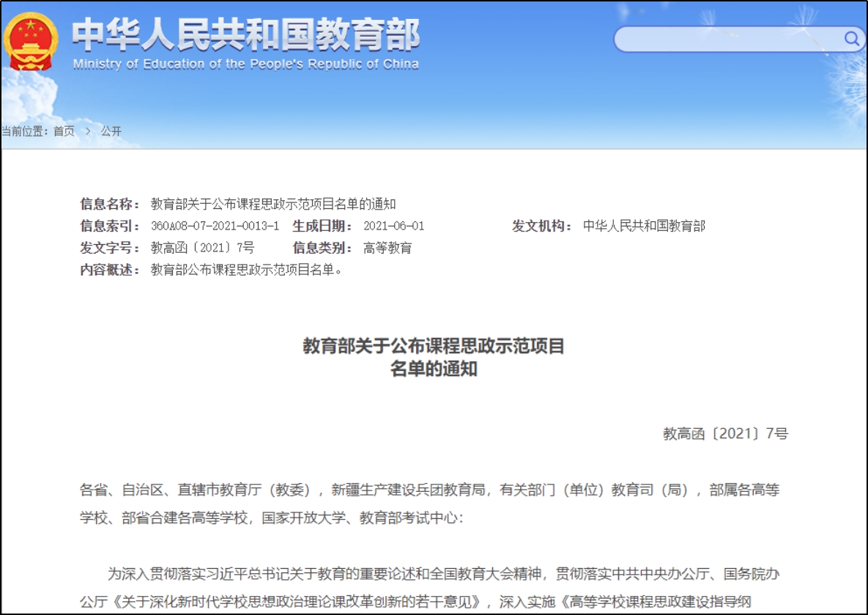Click the right-aligned 教高函〔2021〕7号 below the heading
The height and width of the screenshot is (615, 868).
725,434
